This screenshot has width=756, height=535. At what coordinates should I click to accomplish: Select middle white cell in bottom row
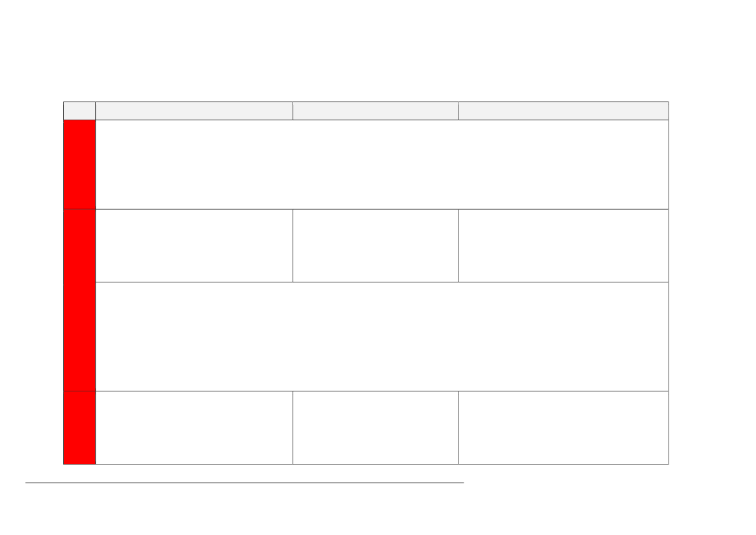pos(376,428)
